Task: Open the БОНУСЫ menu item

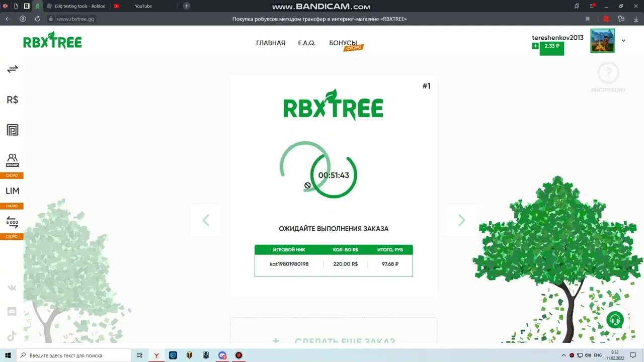Action: click(x=343, y=43)
